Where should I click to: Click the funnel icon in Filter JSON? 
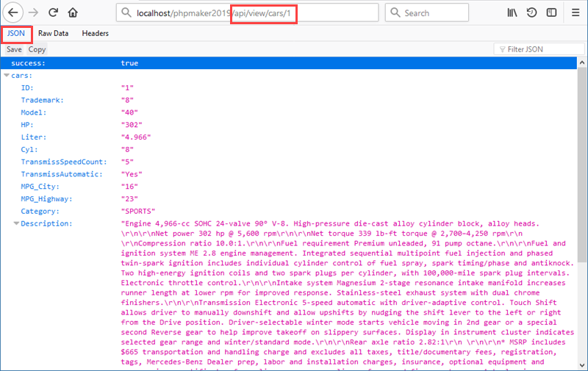(502, 49)
